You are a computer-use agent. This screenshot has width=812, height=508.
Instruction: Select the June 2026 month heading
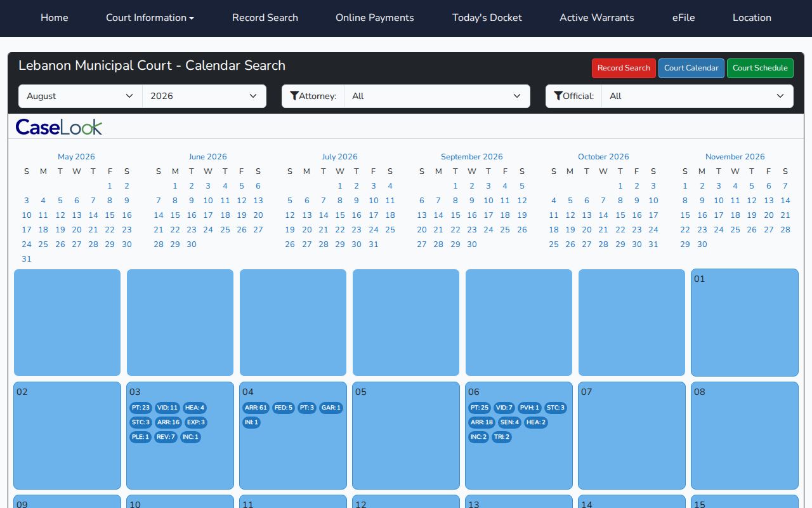pyautogui.click(x=207, y=157)
